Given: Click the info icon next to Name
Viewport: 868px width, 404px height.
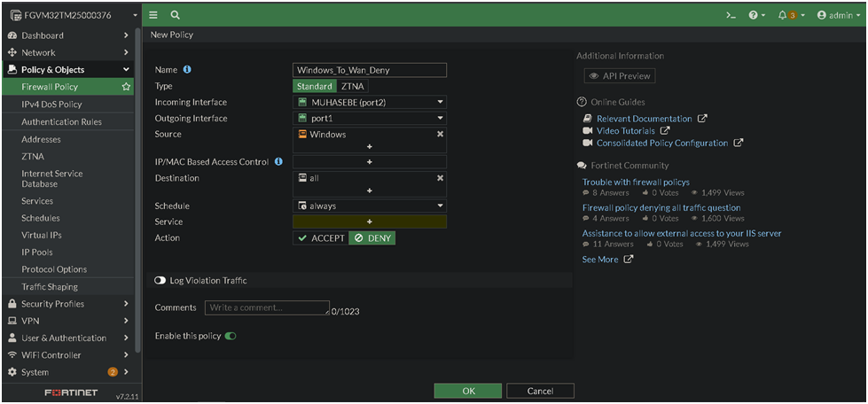Looking at the screenshot, I should 187,70.
